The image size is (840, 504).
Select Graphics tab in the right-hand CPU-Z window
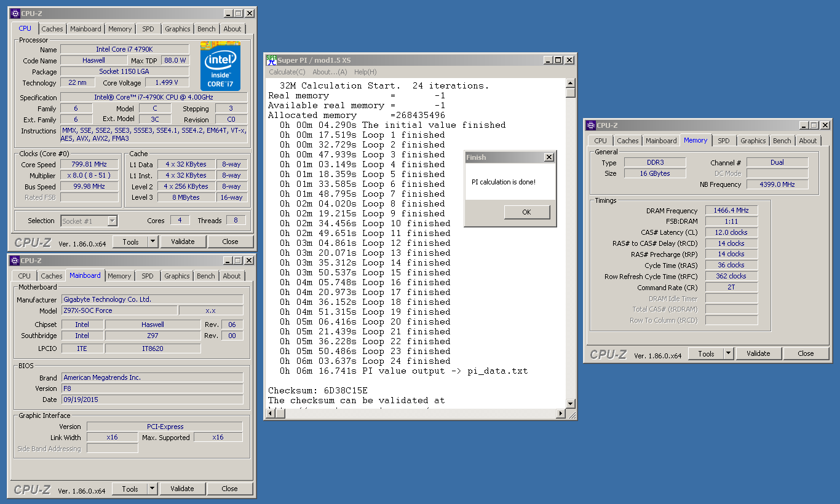coord(753,141)
